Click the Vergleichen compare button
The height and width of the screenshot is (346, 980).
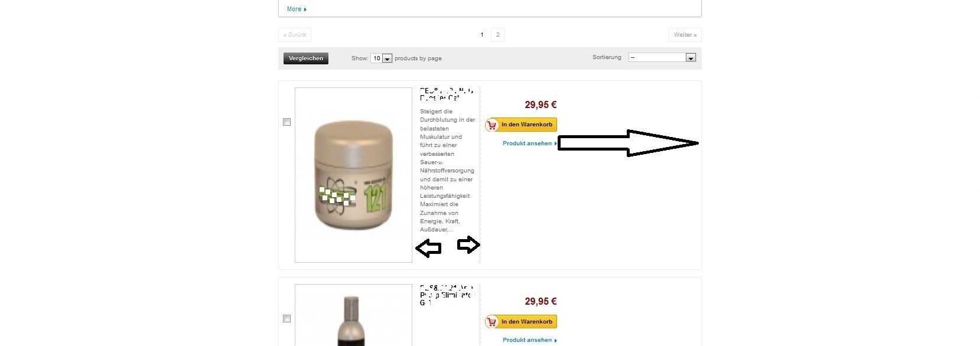point(306,58)
